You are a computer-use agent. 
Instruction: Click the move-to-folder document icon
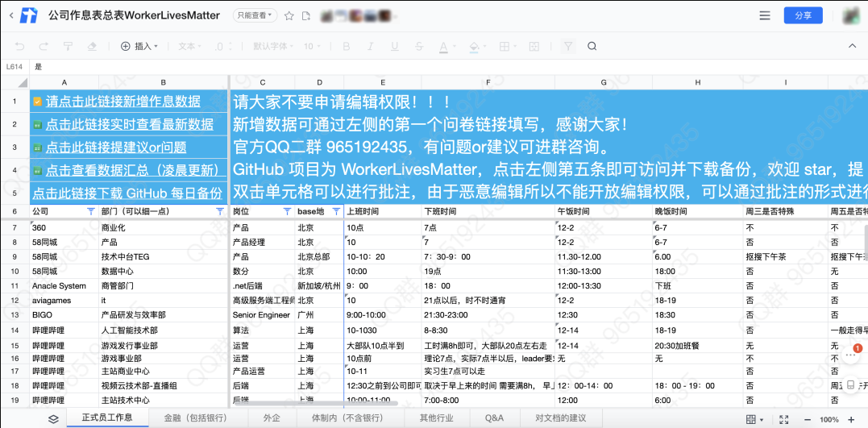(305, 15)
